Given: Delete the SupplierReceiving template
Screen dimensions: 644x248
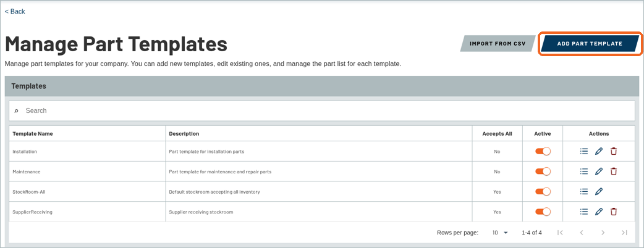Looking at the screenshot, I should click(x=614, y=212).
